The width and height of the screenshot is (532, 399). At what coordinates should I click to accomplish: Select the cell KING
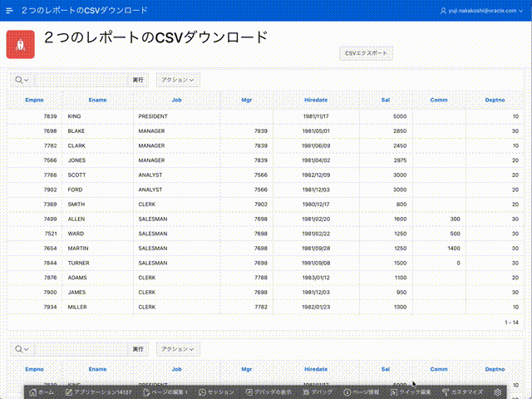pos(74,116)
